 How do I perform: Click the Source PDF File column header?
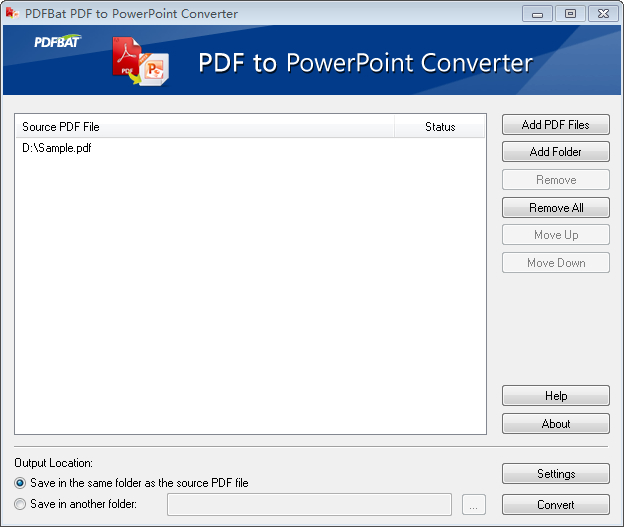(205, 127)
